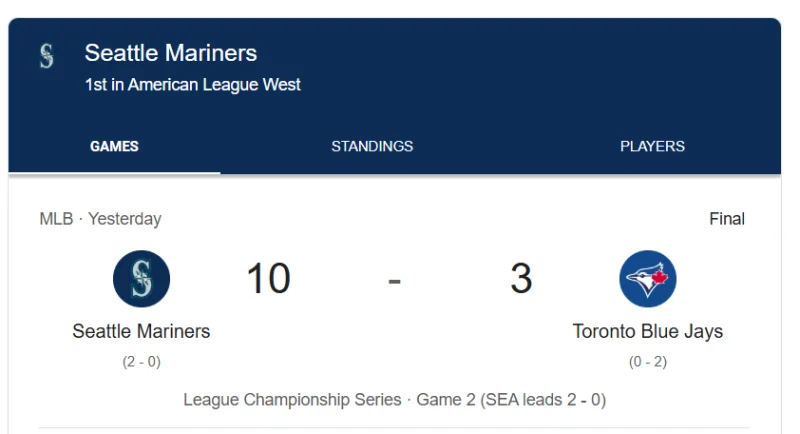Click the round Seattle Mariners logo beside the score

tap(141, 278)
